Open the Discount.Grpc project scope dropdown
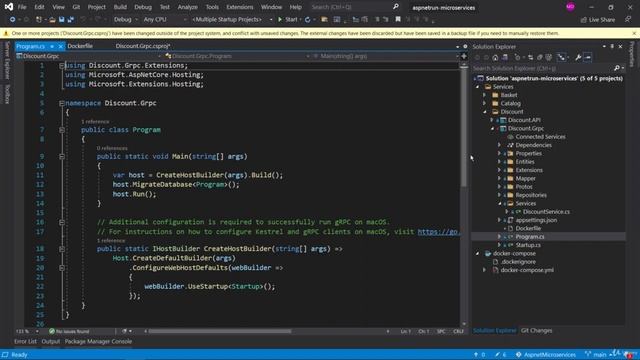640x360 pixels. [x=89, y=56]
